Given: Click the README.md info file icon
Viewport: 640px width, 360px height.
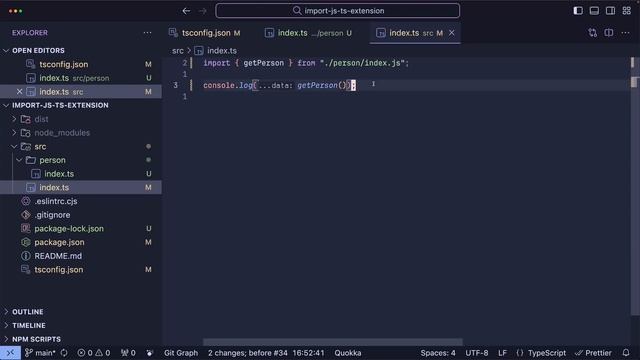Looking at the screenshot, I should pos(26,256).
